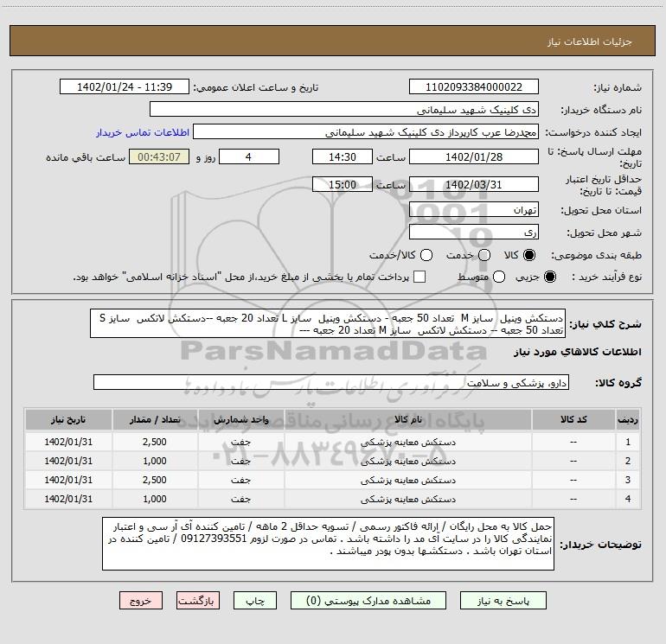Image resolution: width=666 pixels, height=644 pixels.
Task: Click row 2 item name دستکش معاینه پزشکی
Action: [407, 461]
